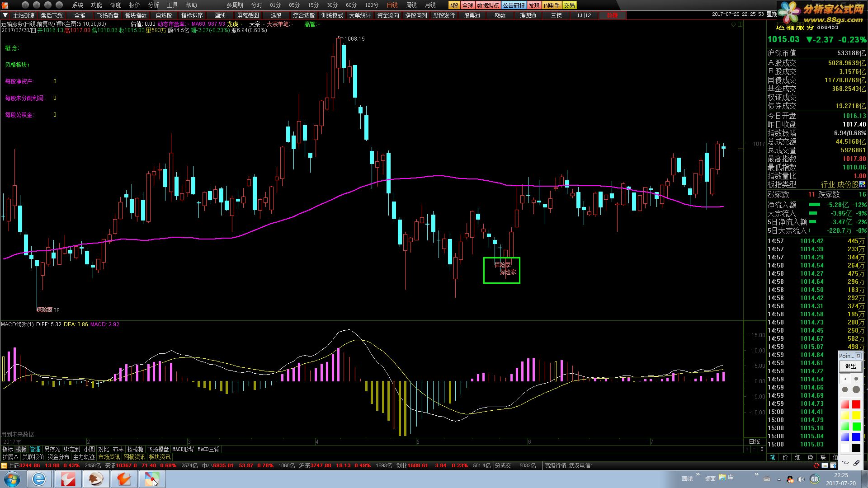
Task: Open the 功能 menu
Action: tap(96, 5)
